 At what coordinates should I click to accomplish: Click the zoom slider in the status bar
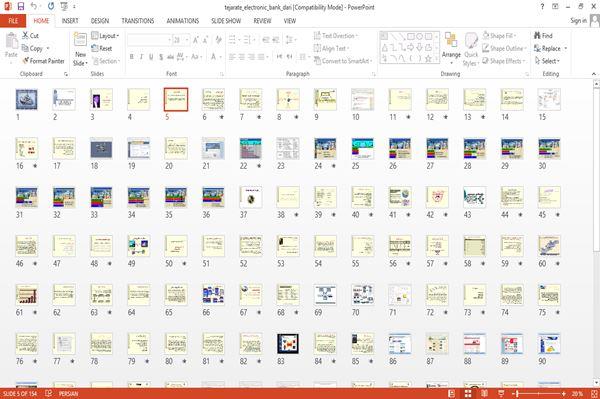pos(539,394)
